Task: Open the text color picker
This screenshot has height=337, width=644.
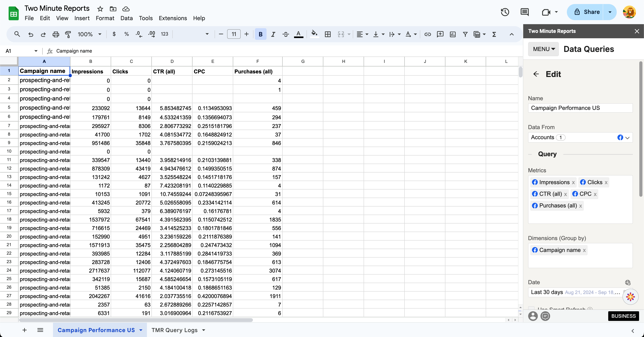Action: click(299, 34)
